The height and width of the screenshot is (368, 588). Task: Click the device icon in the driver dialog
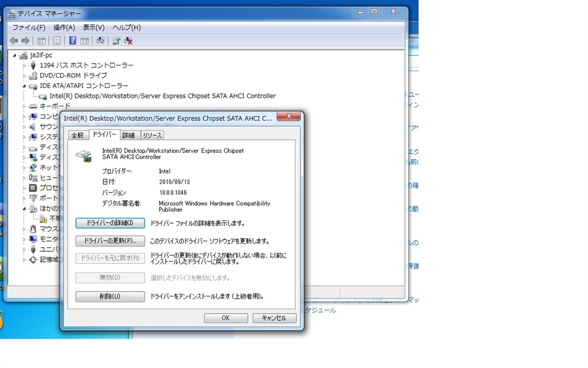tap(84, 155)
